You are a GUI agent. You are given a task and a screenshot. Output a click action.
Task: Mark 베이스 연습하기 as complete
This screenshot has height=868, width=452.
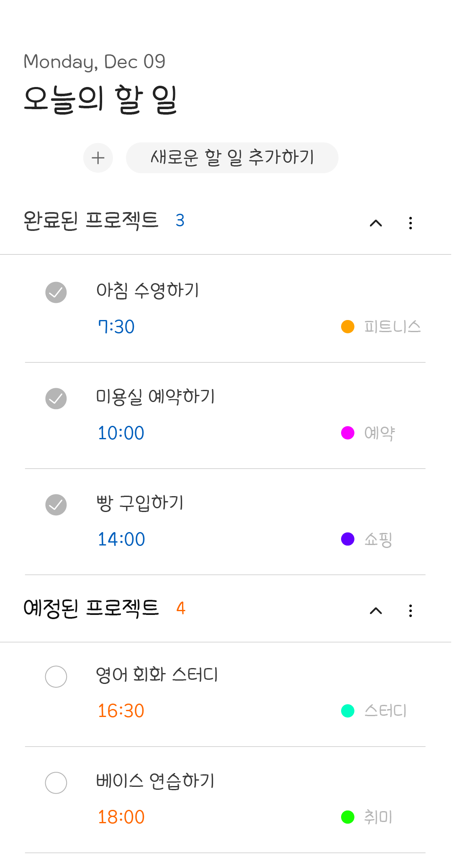tap(56, 783)
